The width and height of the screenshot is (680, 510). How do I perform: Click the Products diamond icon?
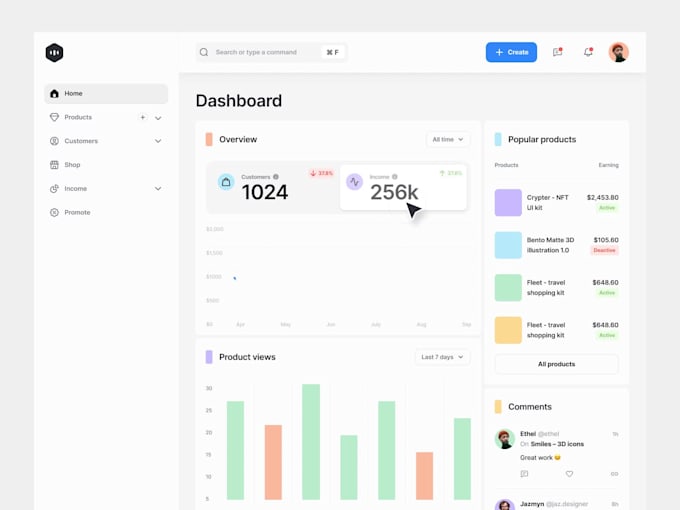[x=54, y=117]
